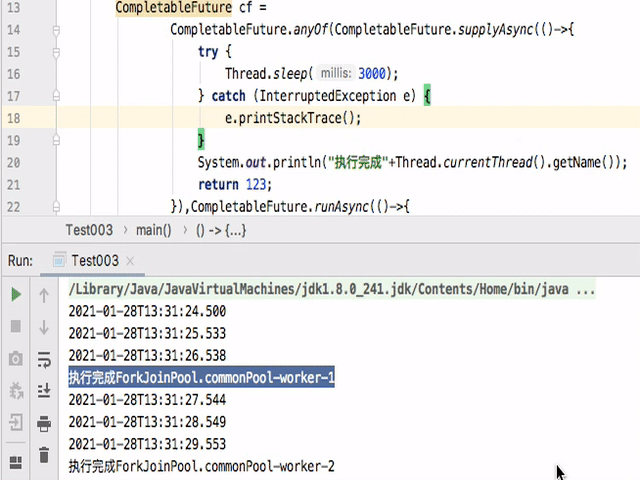640x480 pixels.
Task: Jump up the stack trace with up arrow
Action: (44, 295)
